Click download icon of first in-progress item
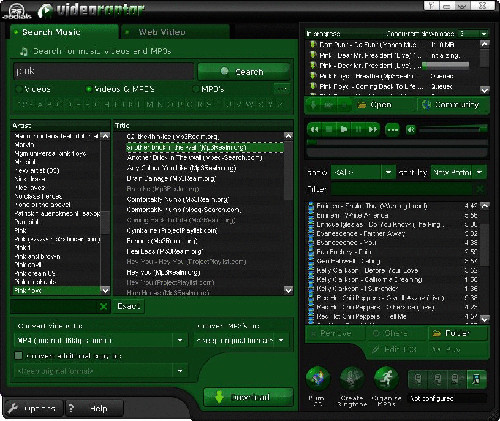 click(x=313, y=44)
